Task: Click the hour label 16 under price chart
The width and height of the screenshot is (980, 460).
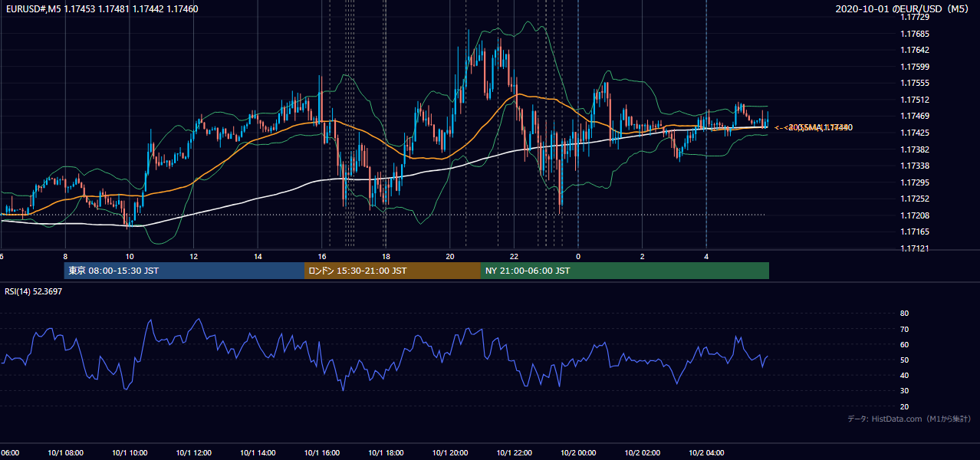Action: (322, 257)
